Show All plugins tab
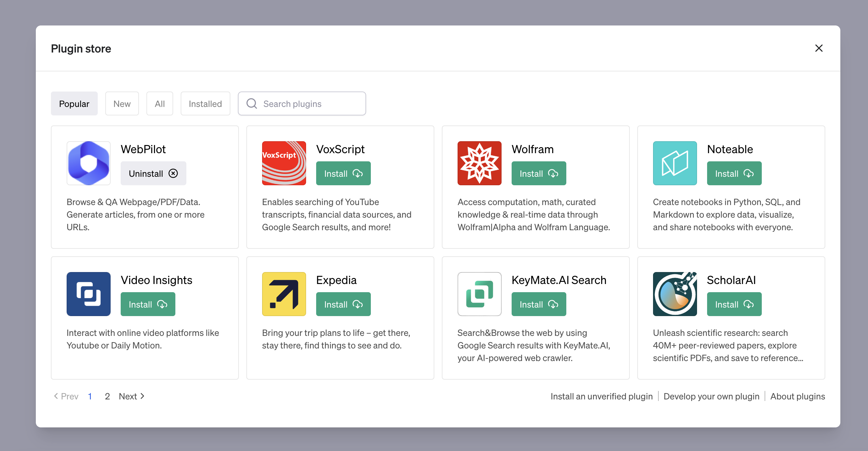The width and height of the screenshot is (868, 451). (159, 103)
